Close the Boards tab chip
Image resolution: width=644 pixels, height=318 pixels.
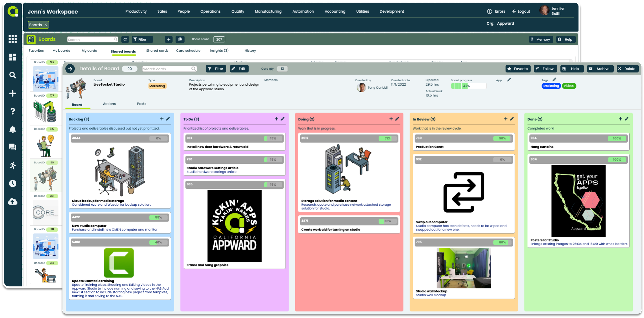click(x=46, y=25)
